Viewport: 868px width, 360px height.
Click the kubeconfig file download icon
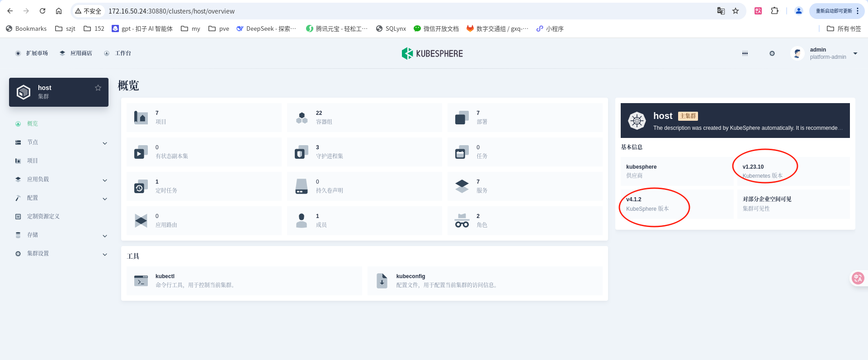point(382,281)
